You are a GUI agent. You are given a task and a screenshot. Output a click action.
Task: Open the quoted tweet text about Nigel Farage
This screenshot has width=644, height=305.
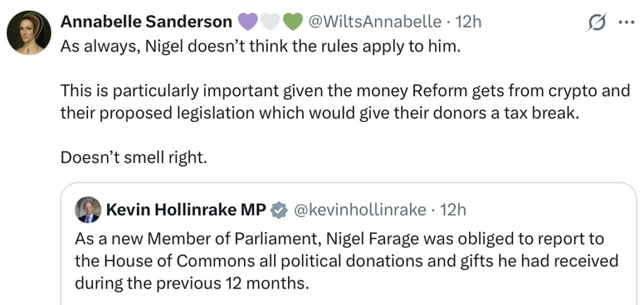pyautogui.click(x=346, y=260)
